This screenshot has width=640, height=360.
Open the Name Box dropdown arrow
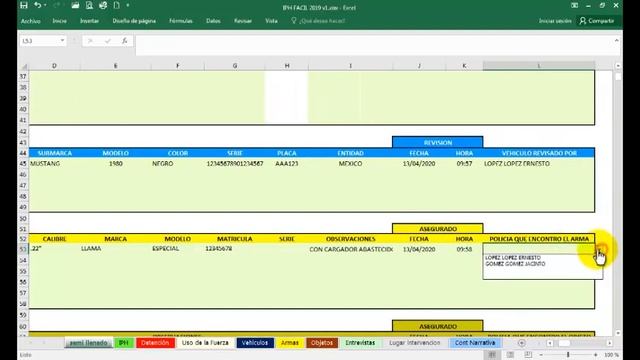(x=62, y=41)
